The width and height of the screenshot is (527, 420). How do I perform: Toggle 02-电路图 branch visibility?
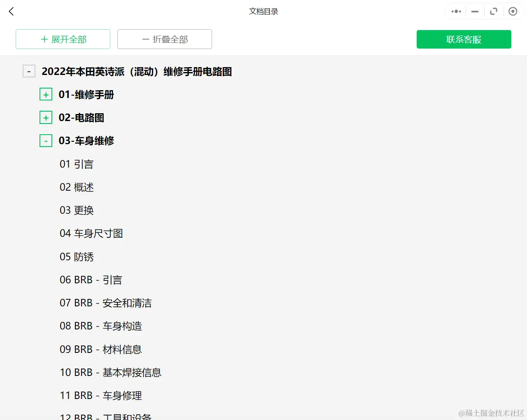pyautogui.click(x=46, y=117)
